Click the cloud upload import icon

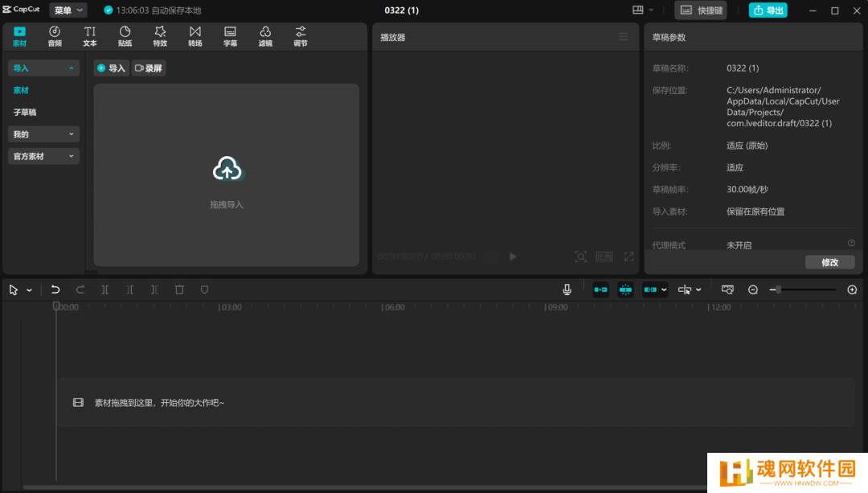(x=227, y=169)
